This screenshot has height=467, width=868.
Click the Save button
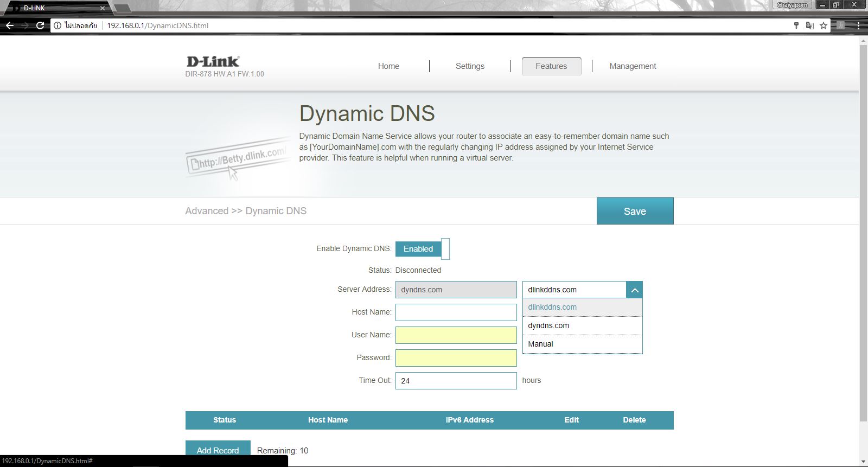[x=635, y=211]
